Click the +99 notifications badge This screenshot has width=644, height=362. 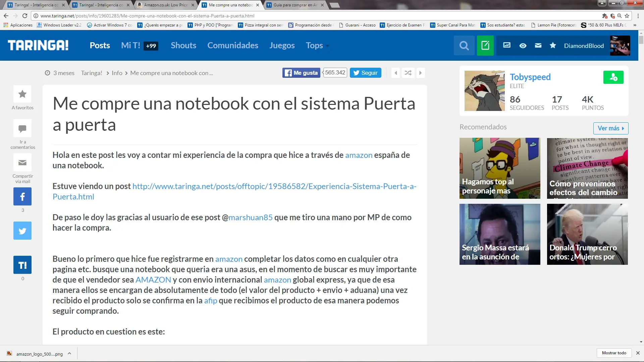(x=151, y=46)
